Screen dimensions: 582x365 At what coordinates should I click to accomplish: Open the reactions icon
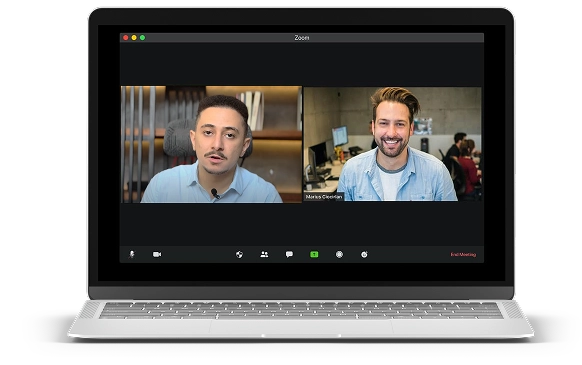tap(364, 254)
